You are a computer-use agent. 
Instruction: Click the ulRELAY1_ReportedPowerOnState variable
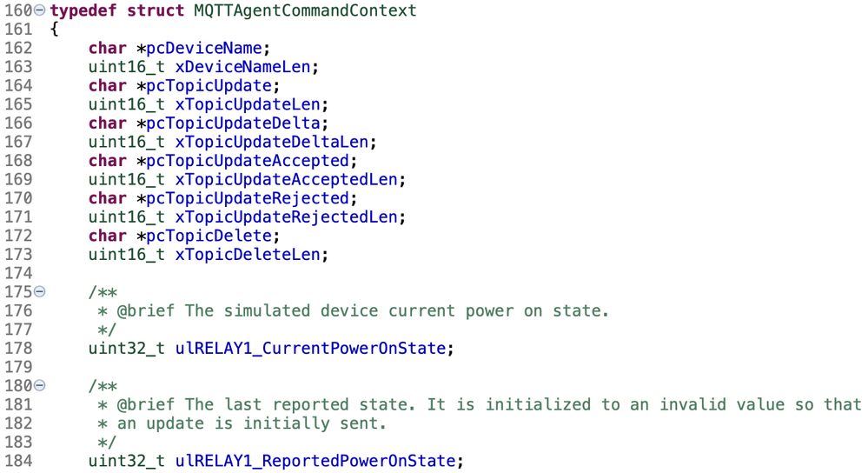(315, 461)
